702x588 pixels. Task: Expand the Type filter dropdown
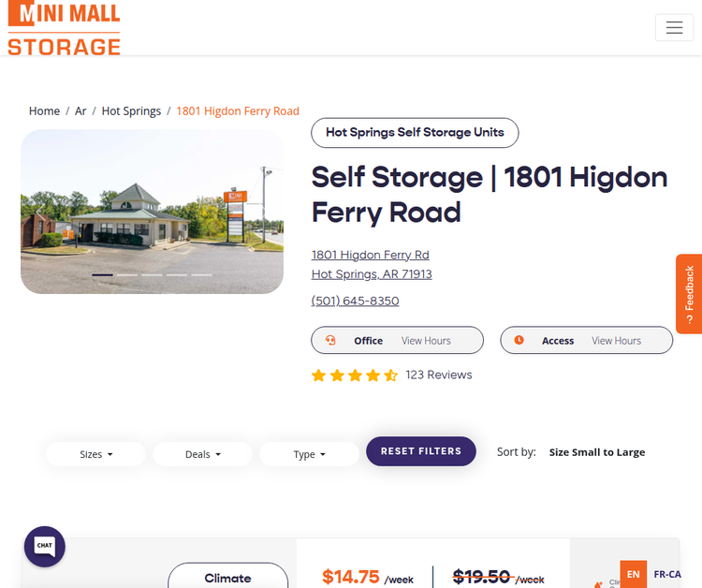pyautogui.click(x=309, y=454)
